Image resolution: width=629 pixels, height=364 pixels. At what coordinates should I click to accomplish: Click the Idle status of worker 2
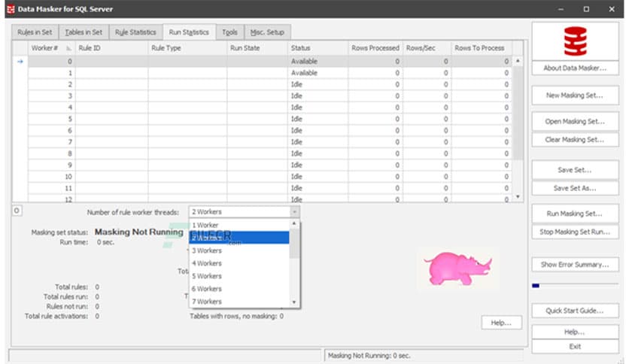click(296, 84)
